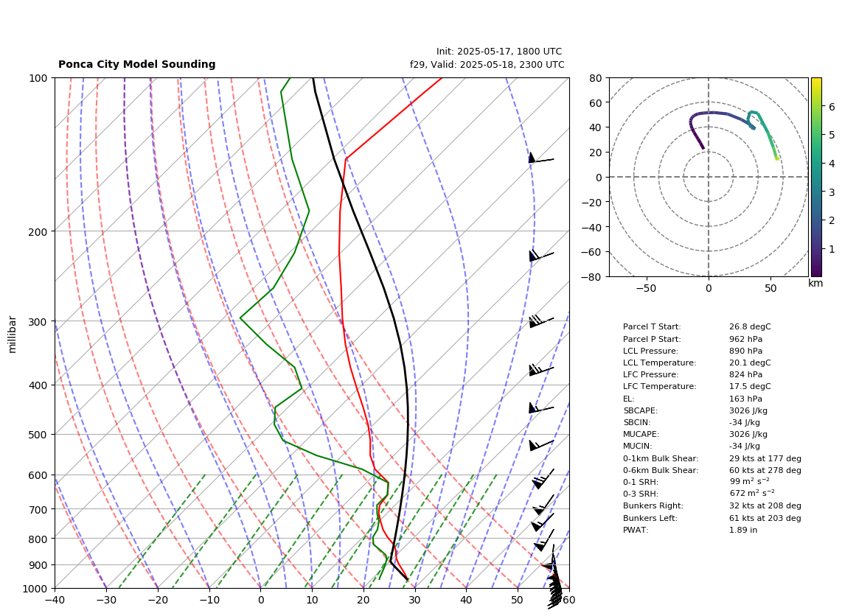Click the value '163 hPa'

746,399
